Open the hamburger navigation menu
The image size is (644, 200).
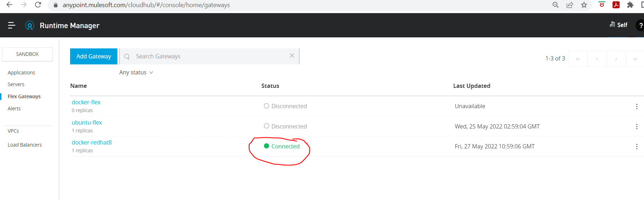pos(12,25)
